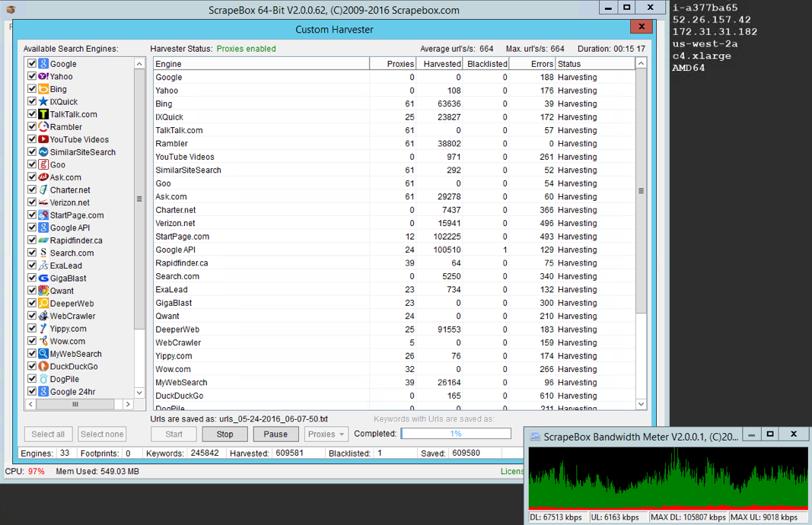The image size is (812, 525).
Task: Click the Verizon.net engine icon
Action: pyautogui.click(x=43, y=202)
